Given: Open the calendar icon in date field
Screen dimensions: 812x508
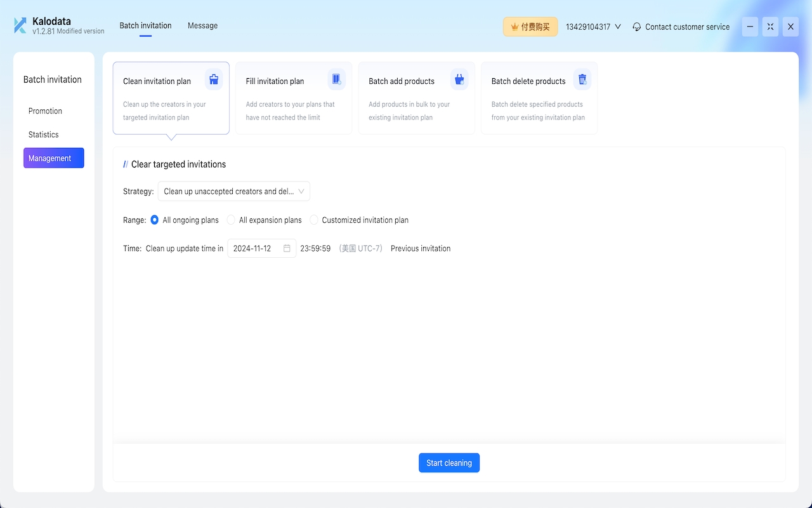Looking at the screenshot, I should click(x=287, y=248).
